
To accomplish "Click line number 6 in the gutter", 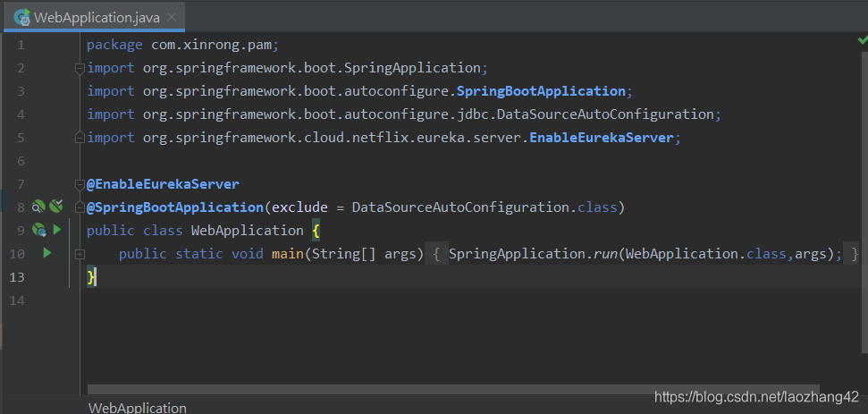I will [20, 161].
